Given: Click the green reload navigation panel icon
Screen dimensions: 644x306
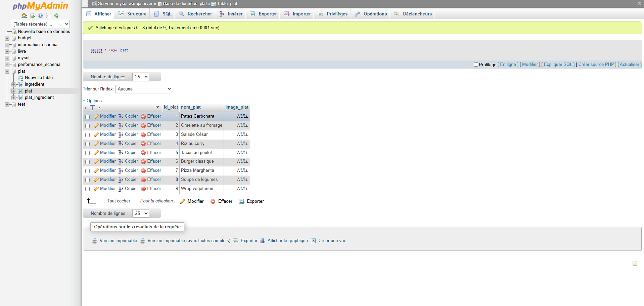Looking at the screenshot, I should pyautogui.click(x=56, y=15).
